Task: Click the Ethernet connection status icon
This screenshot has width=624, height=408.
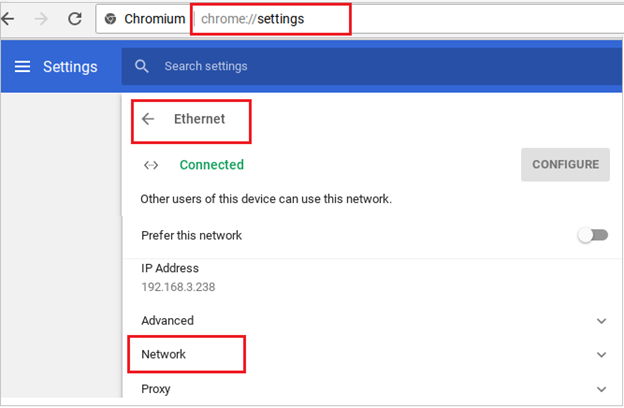Action: pyautogui.click(x=151, y=165)
